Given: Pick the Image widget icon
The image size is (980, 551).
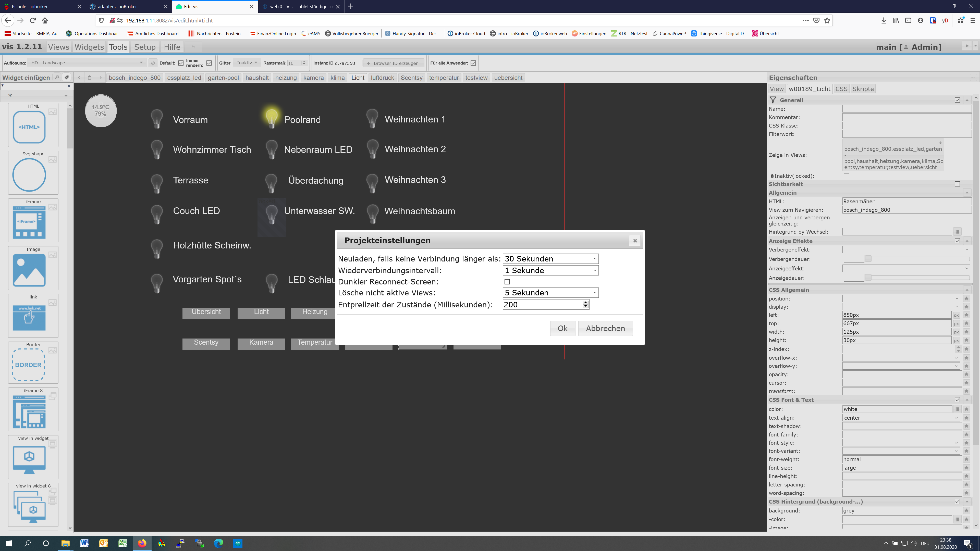Looking at the screenshot, I should [x=29, y=270].
